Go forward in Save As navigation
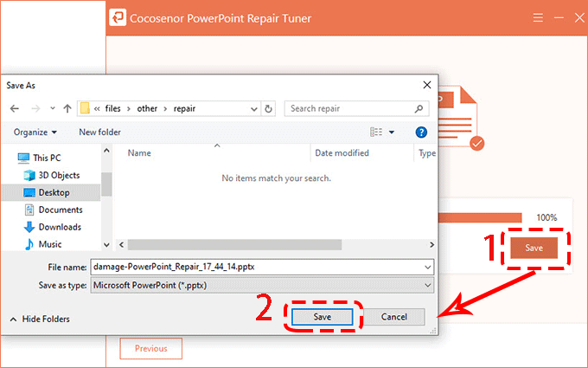The width and height of the screenshot is (588, 368). 35,109
